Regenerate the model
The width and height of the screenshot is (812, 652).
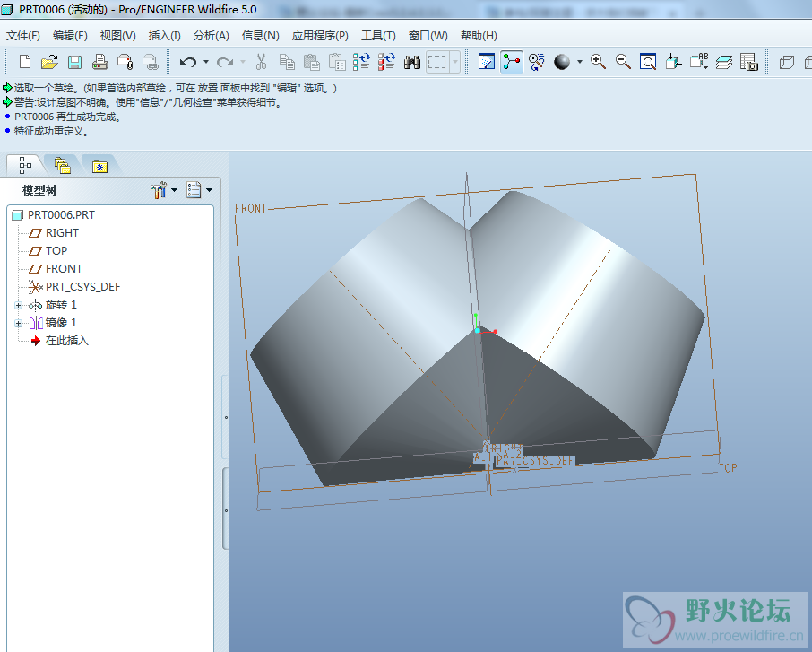[361, 62]
